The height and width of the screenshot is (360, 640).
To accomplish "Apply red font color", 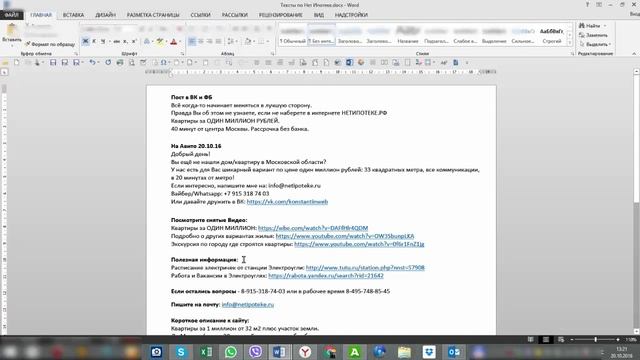I will pyautogui.click(x=173, y=41).
